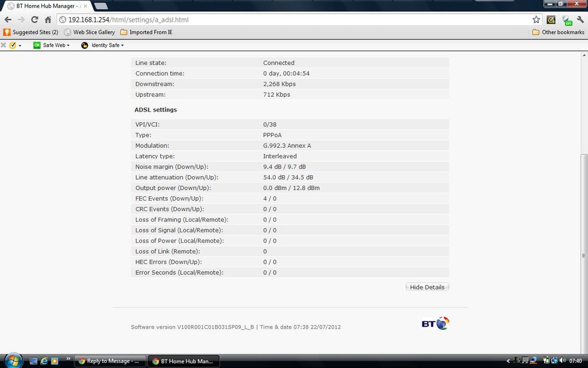Open Suggested Sites bookmark

tap(31, 32)
